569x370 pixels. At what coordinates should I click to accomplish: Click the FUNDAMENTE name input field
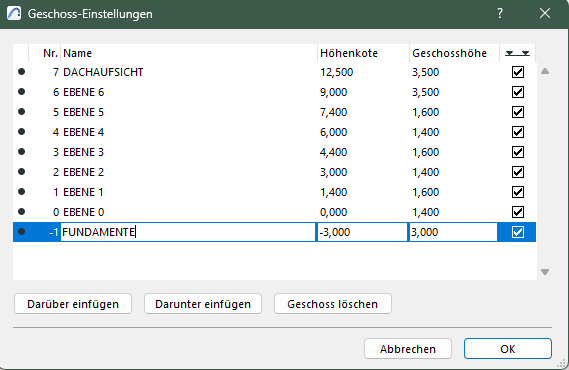pos(188,232)
